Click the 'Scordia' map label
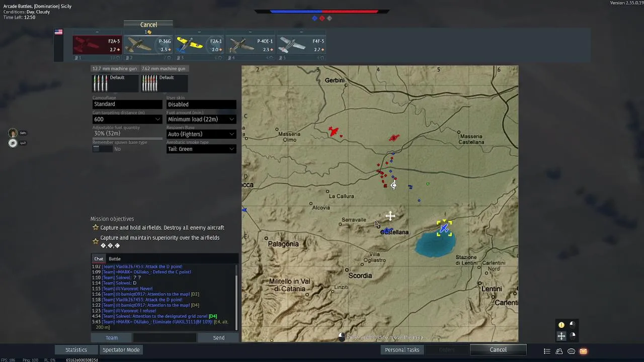Screen dimensions: 644x362 (x=360, y=276)
